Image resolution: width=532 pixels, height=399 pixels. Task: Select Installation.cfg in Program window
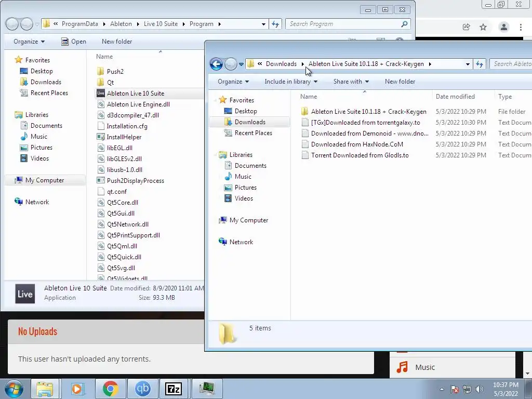(x=122, y=126)
